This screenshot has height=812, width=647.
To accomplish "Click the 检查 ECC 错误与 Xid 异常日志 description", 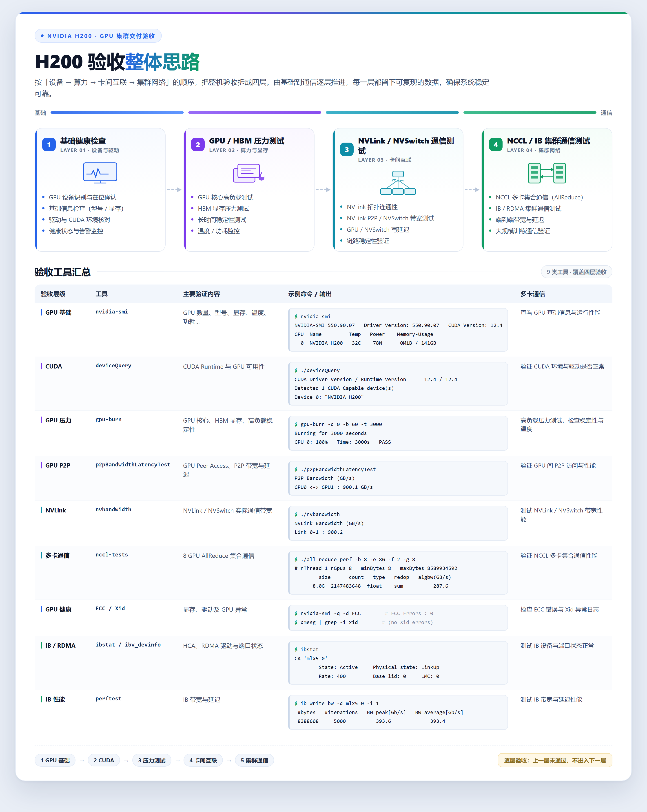I will (560, 609).
